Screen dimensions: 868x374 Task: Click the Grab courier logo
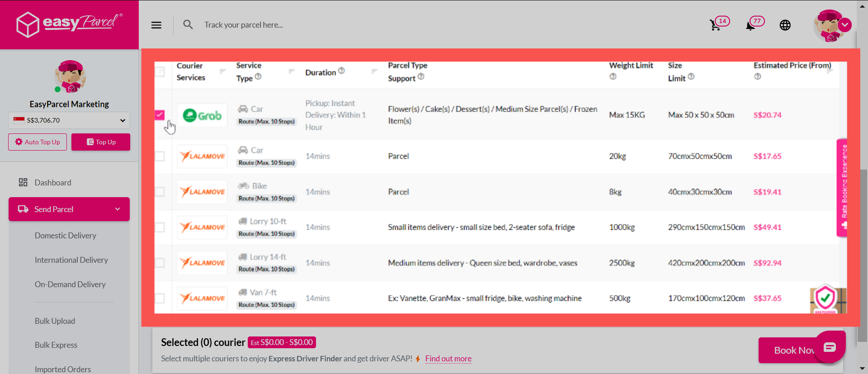[202, 115]
